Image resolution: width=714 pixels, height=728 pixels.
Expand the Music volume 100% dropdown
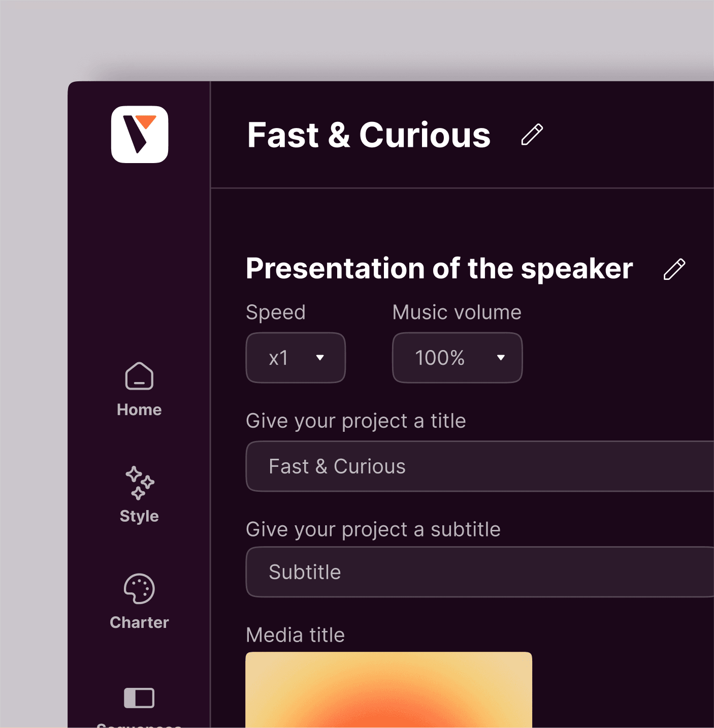(457, 358)
